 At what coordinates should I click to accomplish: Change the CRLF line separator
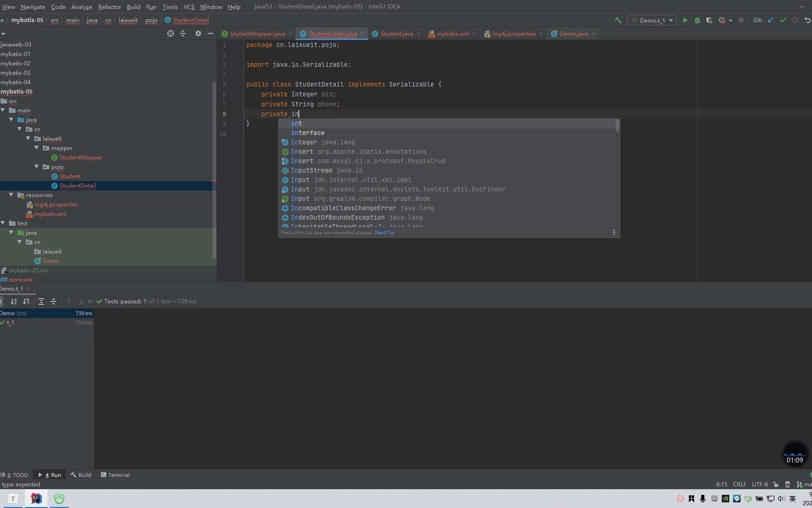(x=740, y=484)
